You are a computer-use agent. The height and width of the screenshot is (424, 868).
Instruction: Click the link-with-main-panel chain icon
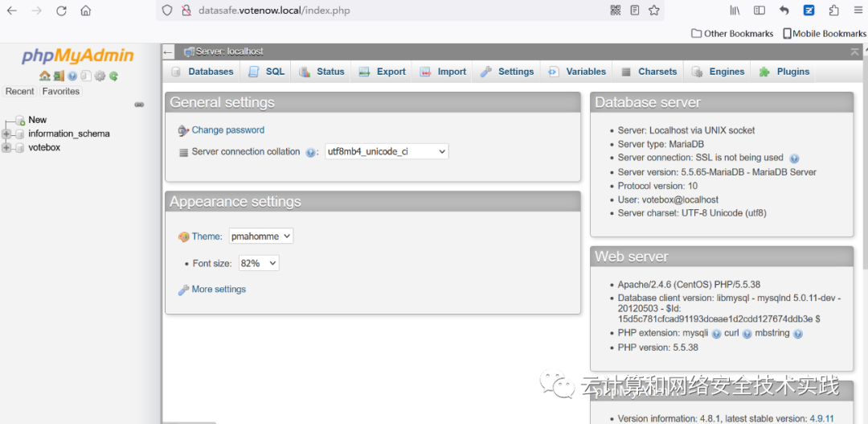[140, 105]
